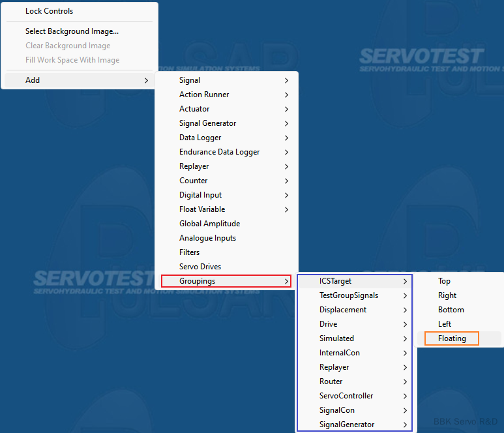The height and width of the screenshot is (433, 504).
Task: Choose Servo Drives menu item
Action: 200,267
